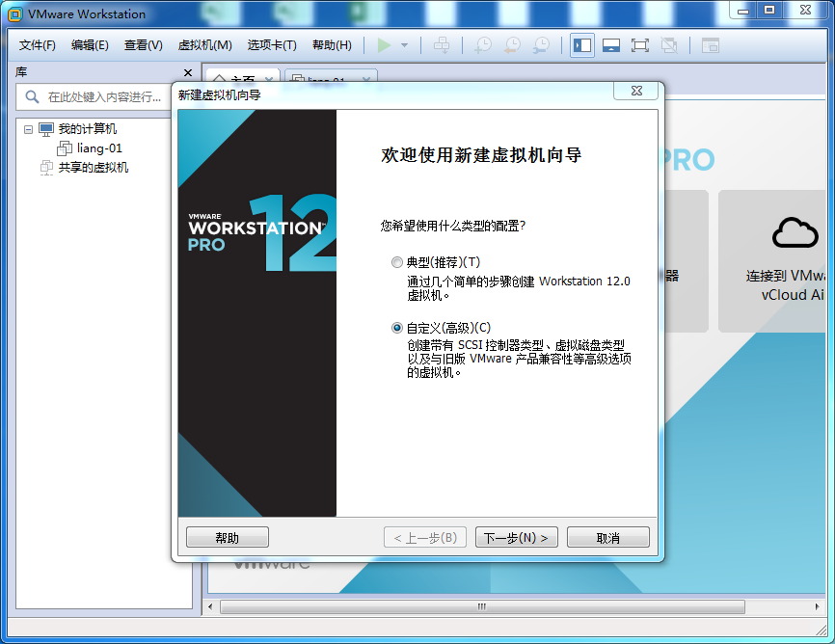835x644 pixels.
Task: Open the 选项卡(T) menu
Action: [x=272, y=45]
